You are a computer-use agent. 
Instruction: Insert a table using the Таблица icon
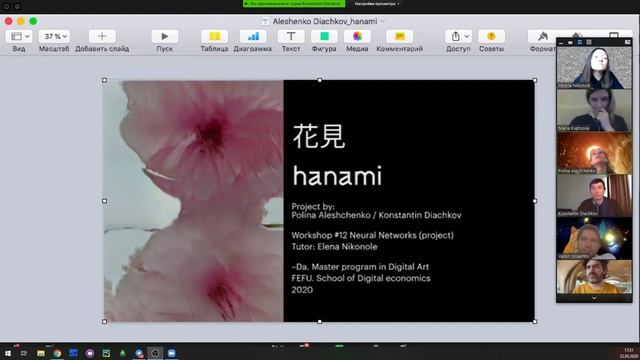point(214,36)
